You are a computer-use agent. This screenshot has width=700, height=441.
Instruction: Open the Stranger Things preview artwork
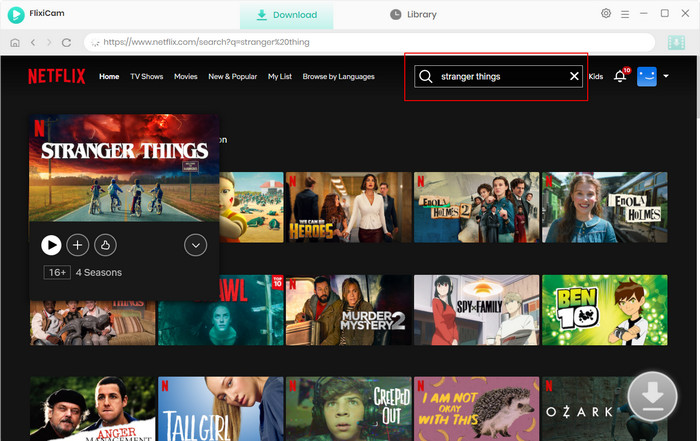(x=124, y=168)
